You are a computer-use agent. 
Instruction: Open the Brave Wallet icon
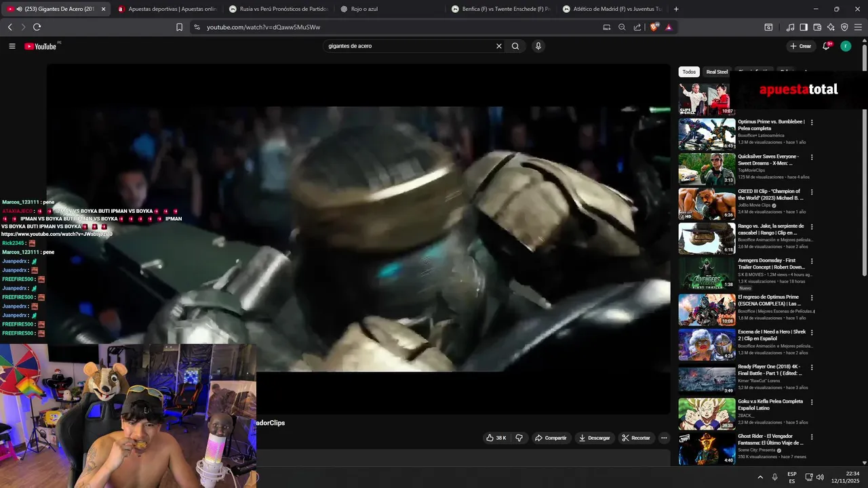[x=817, y=27]
